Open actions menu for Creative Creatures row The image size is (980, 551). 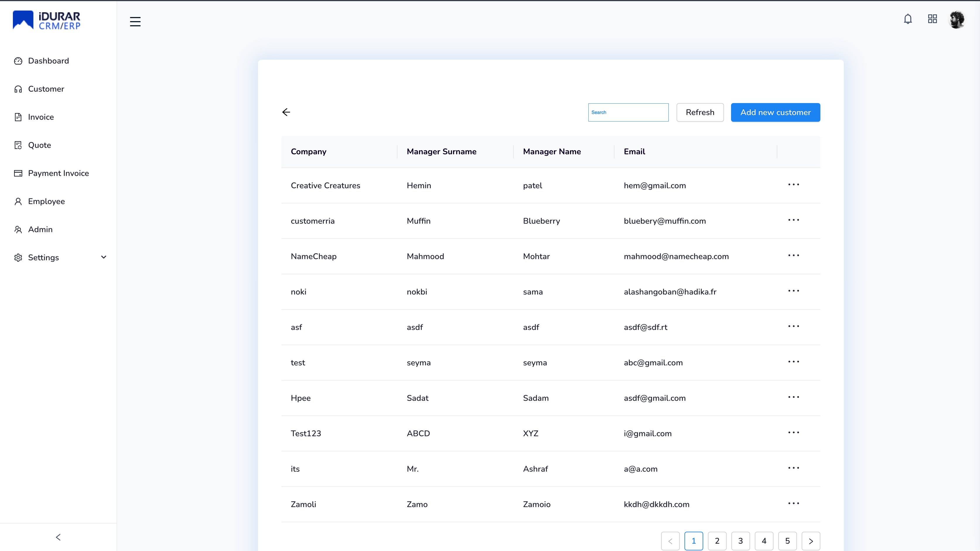(x=794, y=184)
